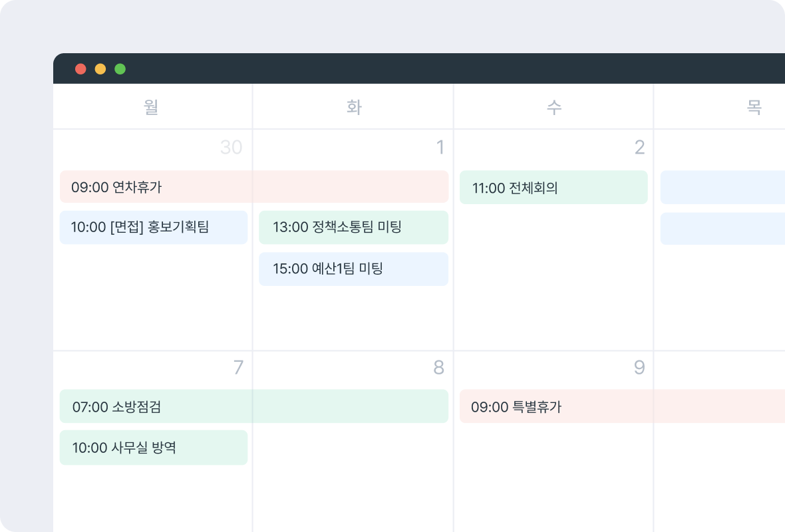Select date 2 in the calendar
This screenshot has width=785, height=532.
tap(639, 147)
